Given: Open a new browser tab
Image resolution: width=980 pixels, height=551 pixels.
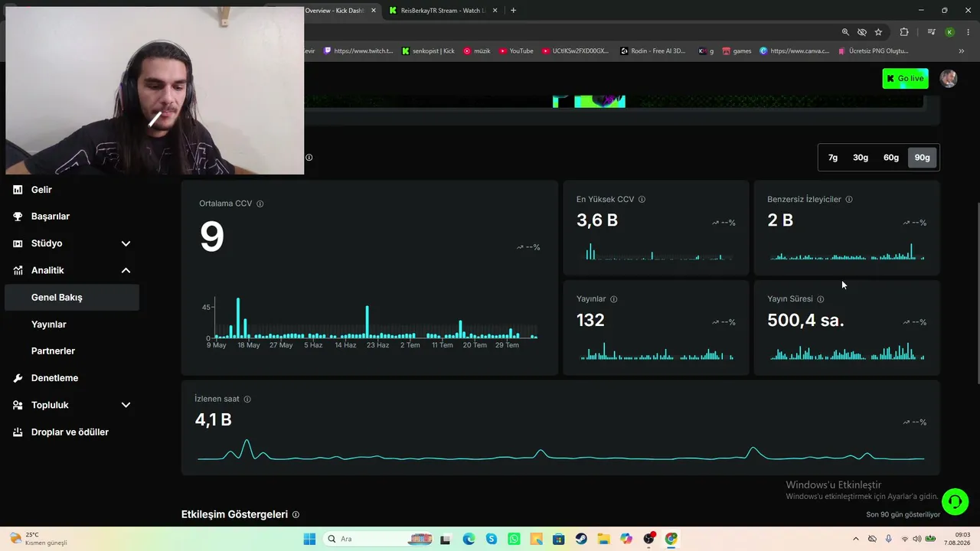Looking at the screenshot, I should click(513, 11).
